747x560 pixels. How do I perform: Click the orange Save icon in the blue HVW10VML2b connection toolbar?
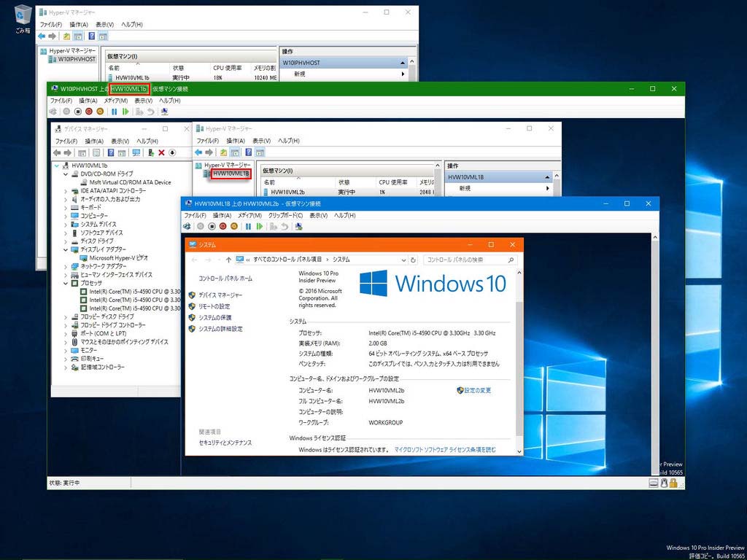(x=233, y=226)
